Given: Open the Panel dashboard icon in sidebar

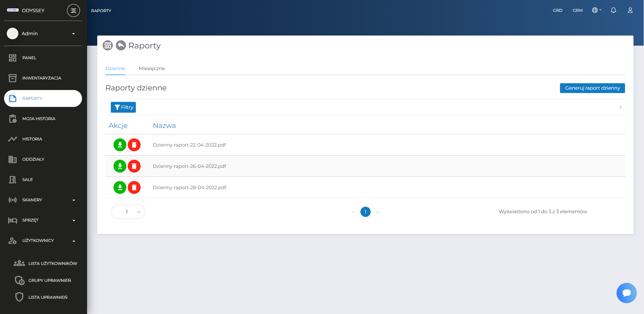Looking at the screenshot, I should [x=13, y=58].
